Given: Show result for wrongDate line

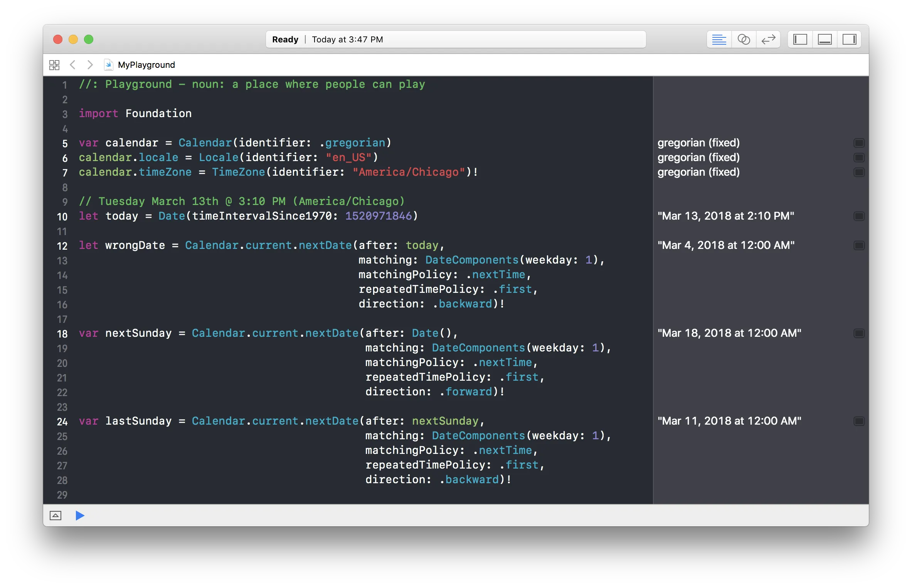Looking at the screenshot, I should pyautogui.click(x=859, y=245).
